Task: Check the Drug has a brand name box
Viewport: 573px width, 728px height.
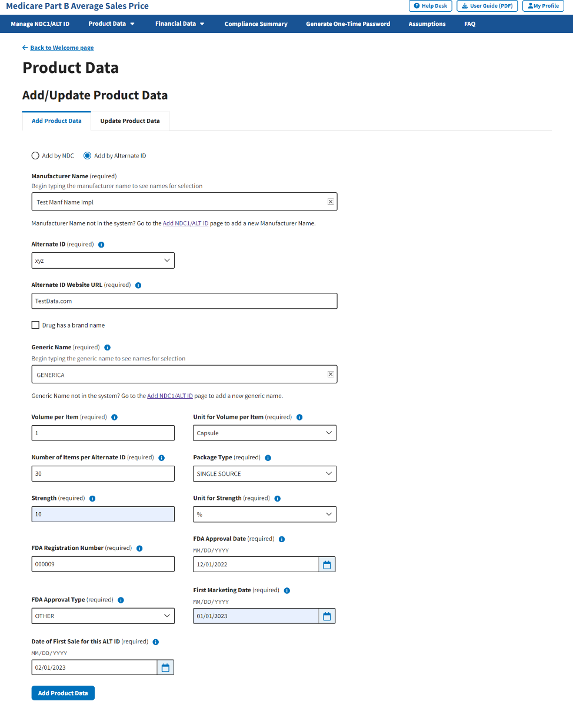Action: click(35, 325)
